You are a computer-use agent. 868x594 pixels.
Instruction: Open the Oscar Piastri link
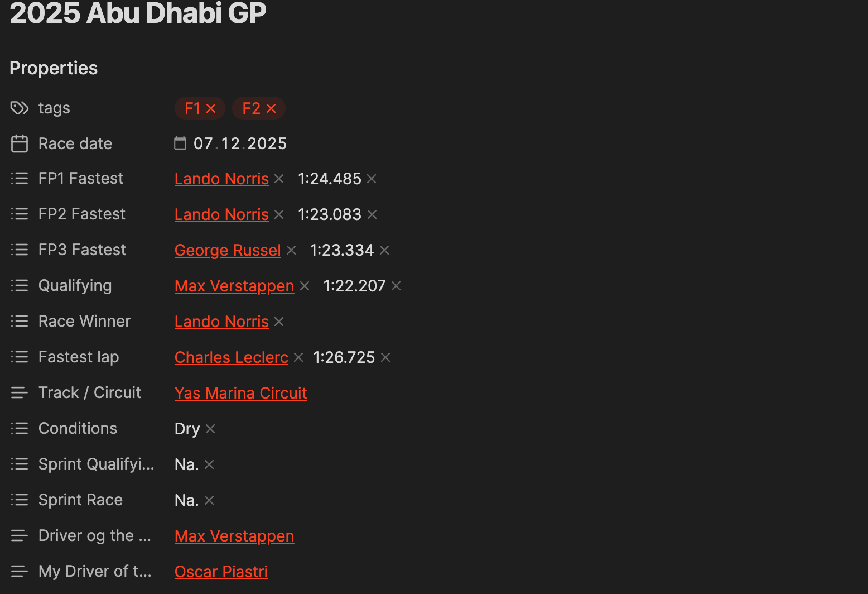tap(221, 572)
